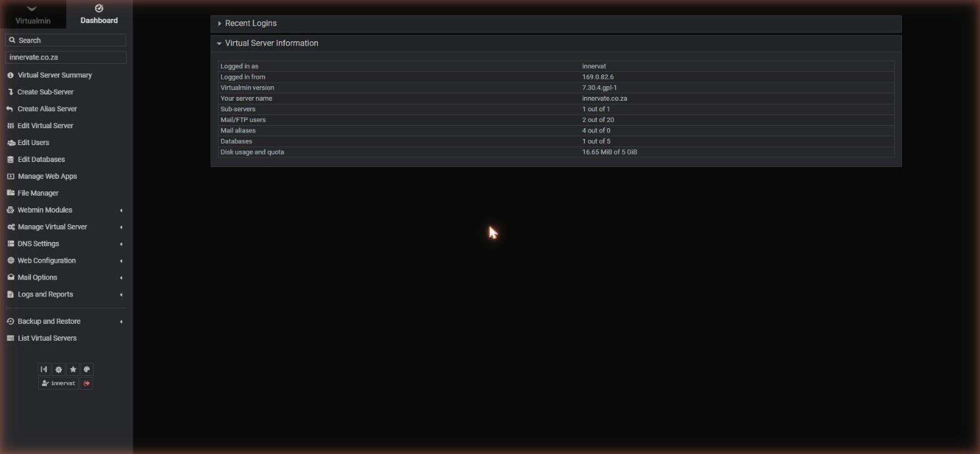Click the List Virtual Servers list icon
Image resolution: width=980 pixels, height=454 pixels.
click(10, 338)
